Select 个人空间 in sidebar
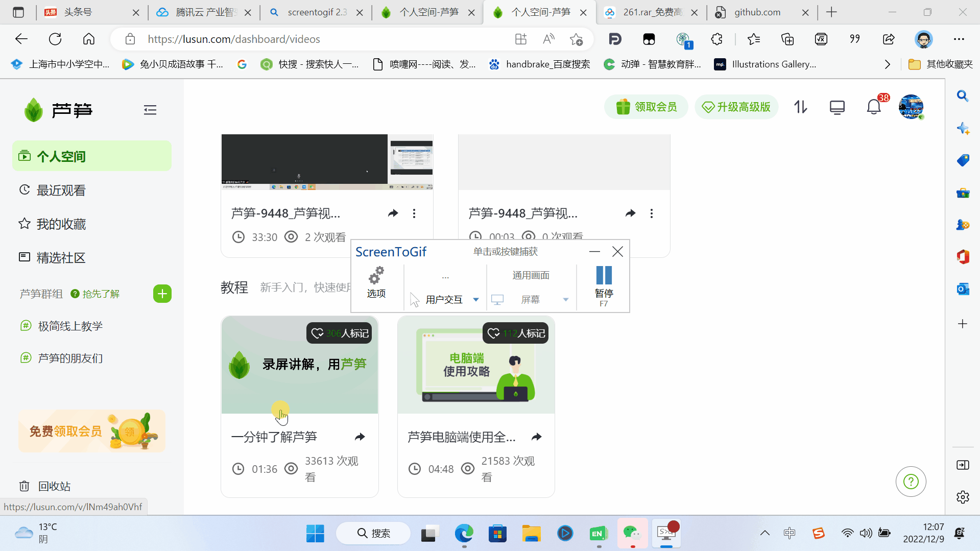 point(92,156)
